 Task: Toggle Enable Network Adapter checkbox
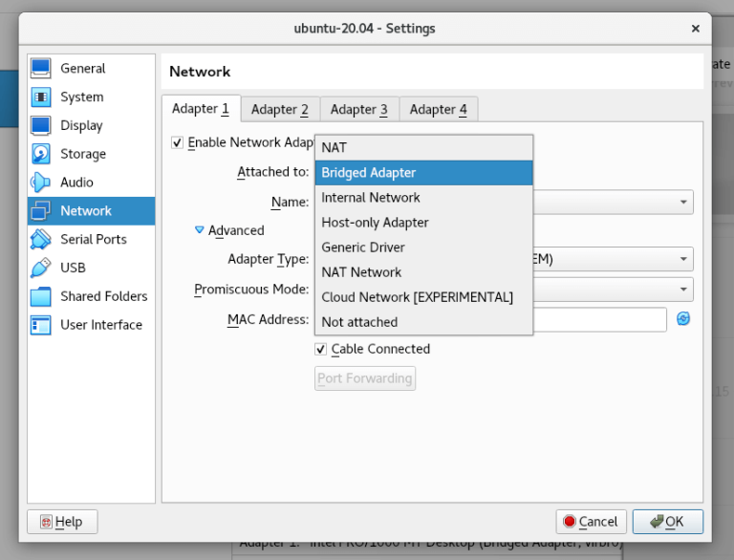pos(177,142)
